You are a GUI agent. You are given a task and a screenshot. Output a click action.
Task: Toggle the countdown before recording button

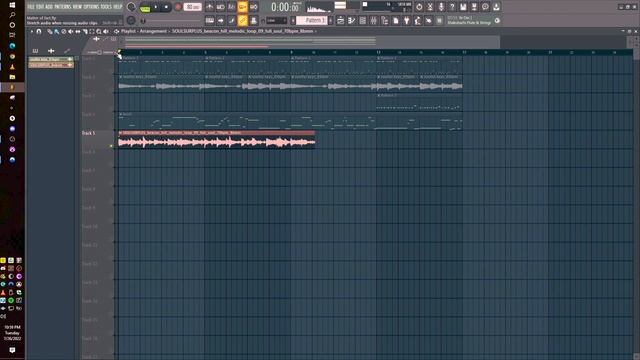231,7
